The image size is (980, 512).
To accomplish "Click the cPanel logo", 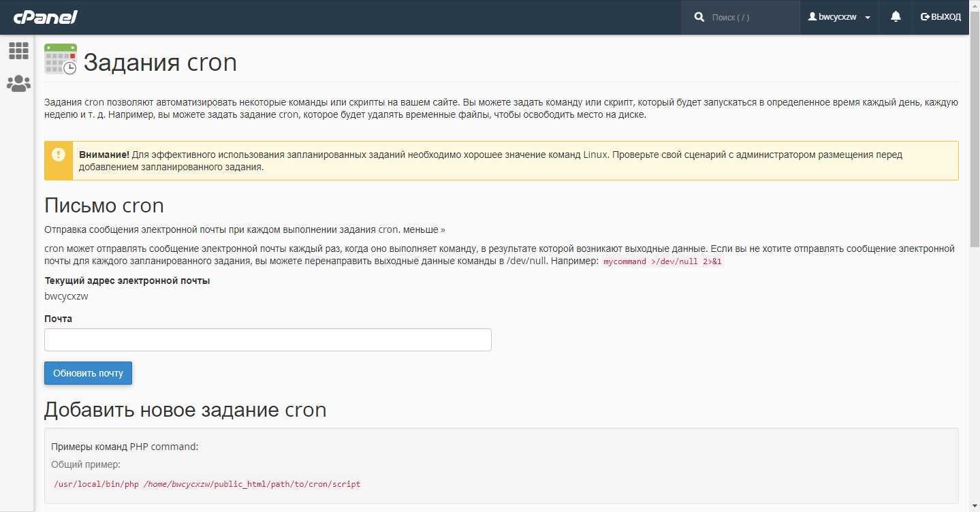I will 46,17.
